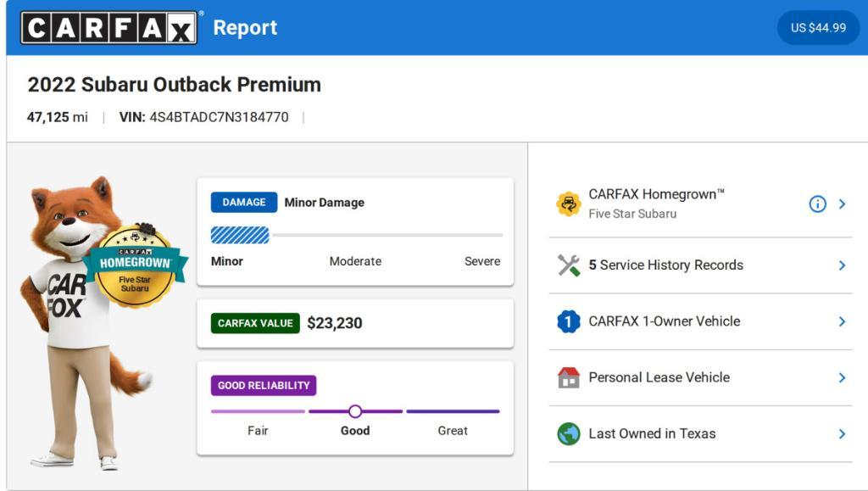Screen dimensions: 868x491
Task: Click the US $44.99 price button
Action: pyautogui.click(x=818, y=28)
